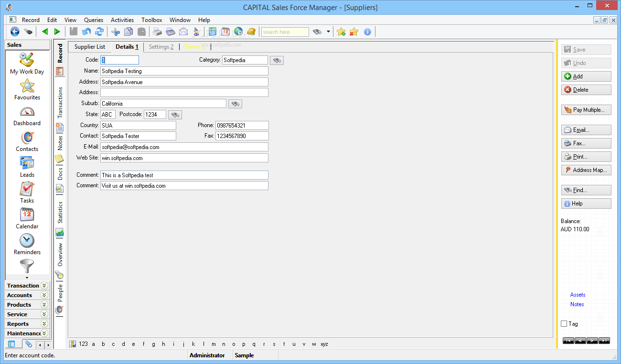This screenshot has width=621, height=364.
Task: Click the Copy toolbar icon
Action: click(128, 32)
